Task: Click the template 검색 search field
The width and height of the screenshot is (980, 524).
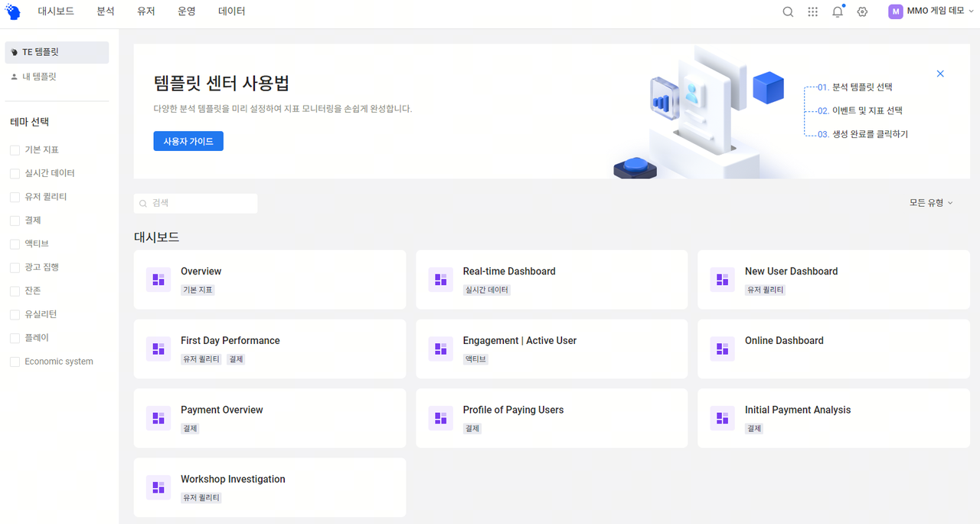Action: tap(196, 203)
